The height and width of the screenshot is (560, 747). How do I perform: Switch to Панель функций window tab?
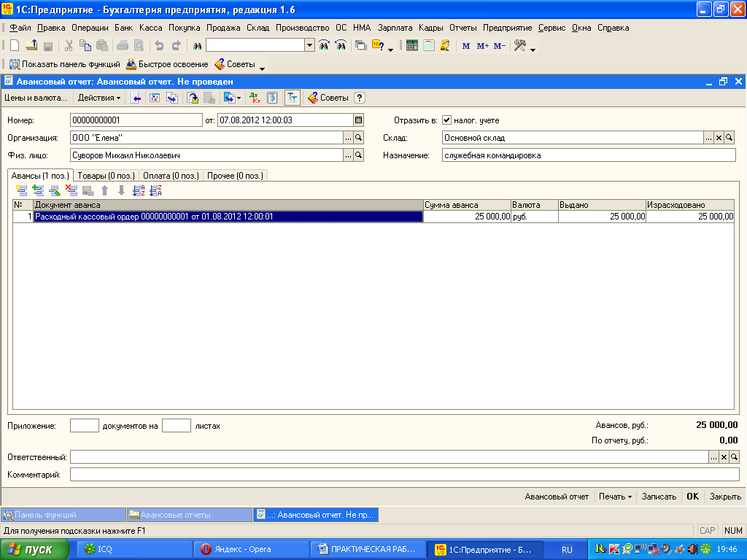coord(63,515)
